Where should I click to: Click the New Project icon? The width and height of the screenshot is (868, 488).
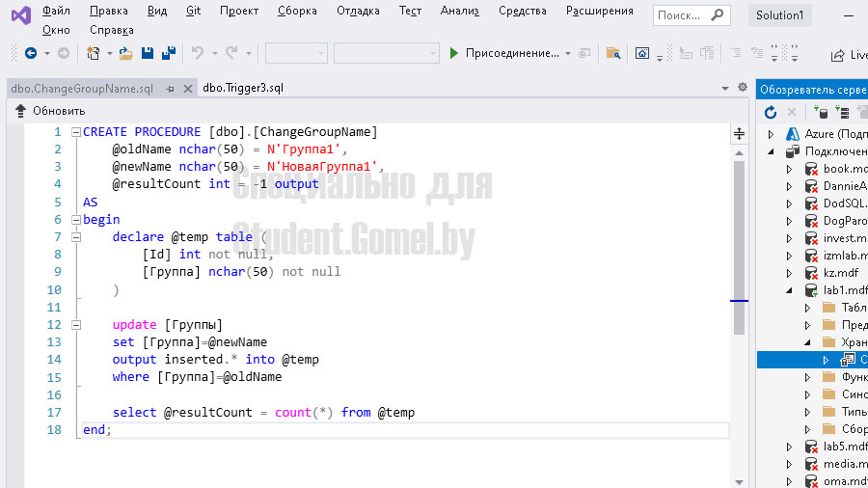pyautogui.click(x=93, y=53)
